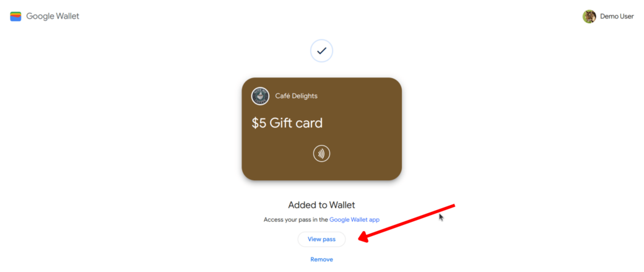Click the $5 Gift card title
Image resolution: width=644 pixels, height=272 pixels.
287,123
